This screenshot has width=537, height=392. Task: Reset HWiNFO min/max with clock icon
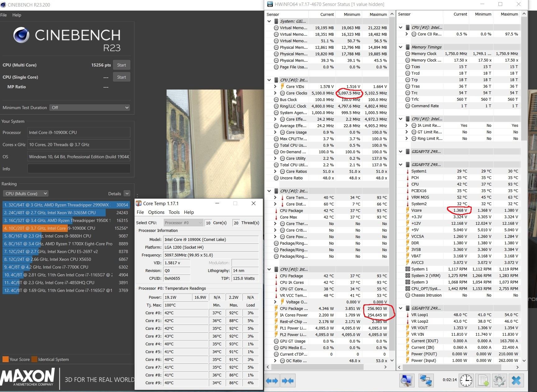click(x=466, y=380)
